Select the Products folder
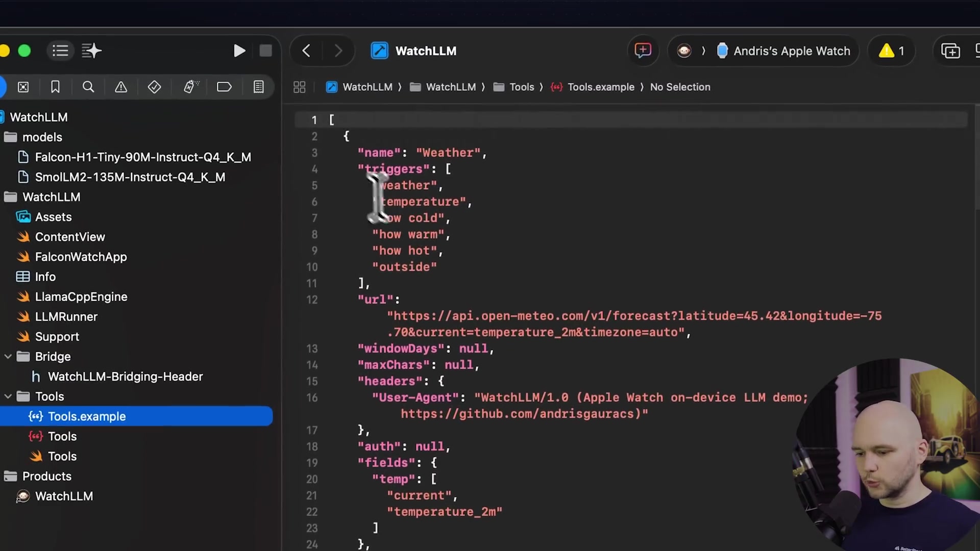 [x=46, y=476]
